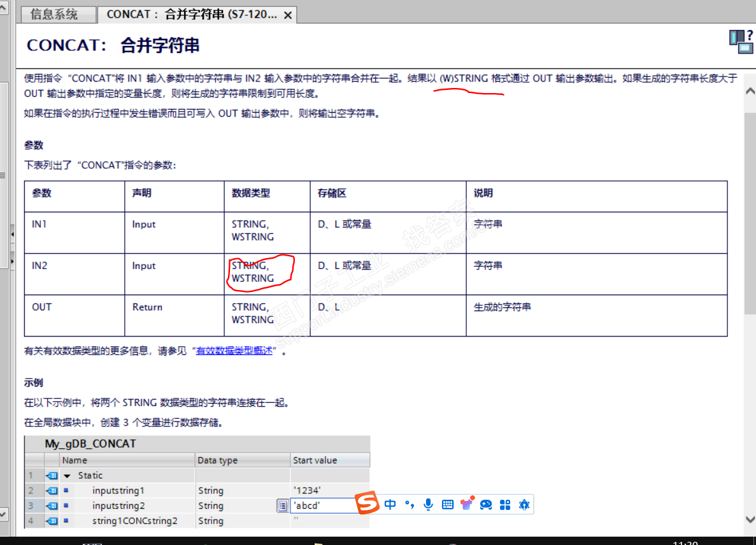Click the Sogou AI assistant icon

[524, 505]
